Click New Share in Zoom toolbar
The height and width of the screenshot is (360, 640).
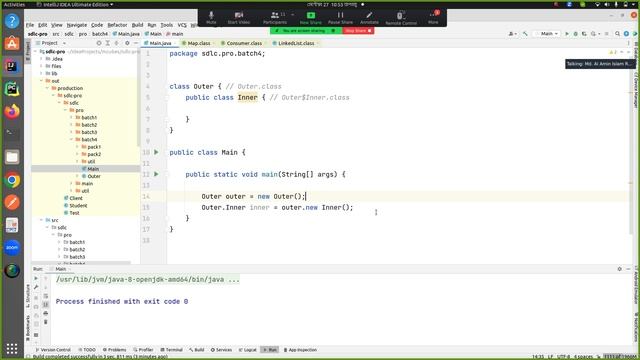tap(311, 18)
